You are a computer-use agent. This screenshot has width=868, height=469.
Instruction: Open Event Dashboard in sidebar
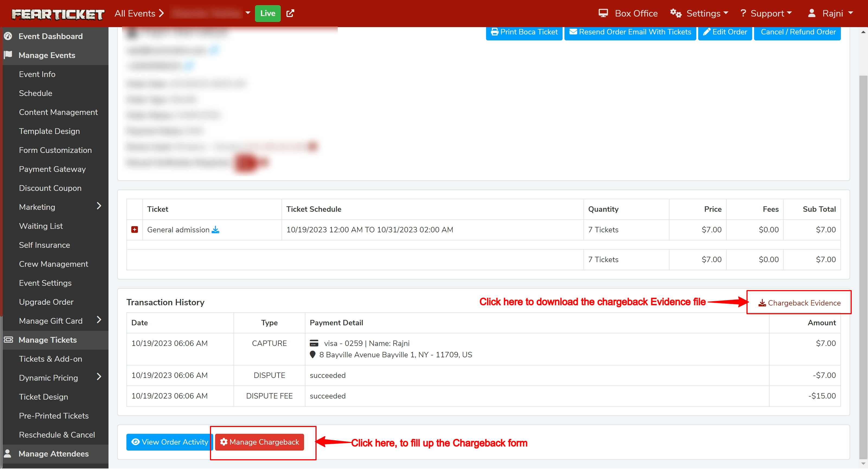click(50, 36)
